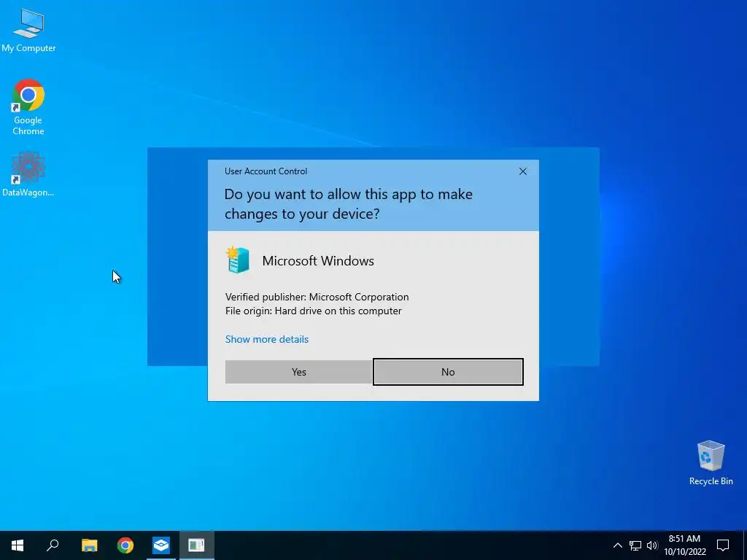Click the Microsoft Windows program name
Viewport: 747px width, 560px height.
pos(318,260)
